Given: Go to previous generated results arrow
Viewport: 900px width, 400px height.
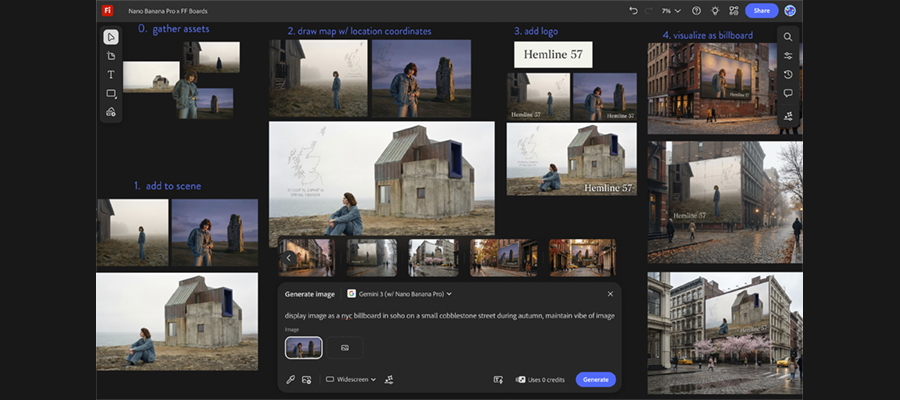Looking at the screenshot, I should tap(288, 258).
